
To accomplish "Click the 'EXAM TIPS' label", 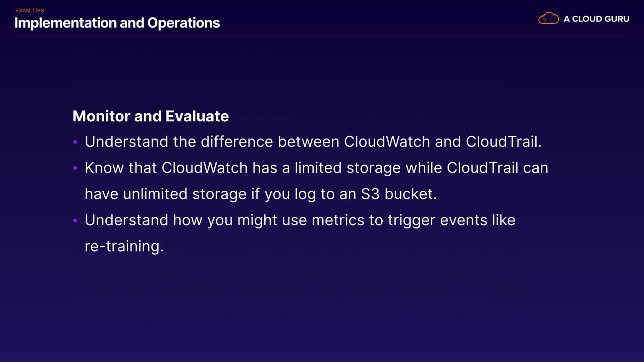I will click(30, 11).
